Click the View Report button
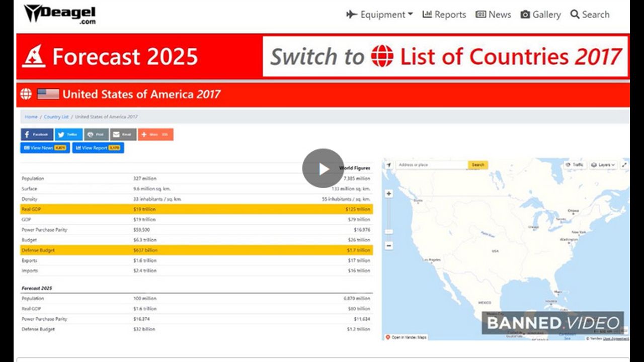 [x=98, y=148]
